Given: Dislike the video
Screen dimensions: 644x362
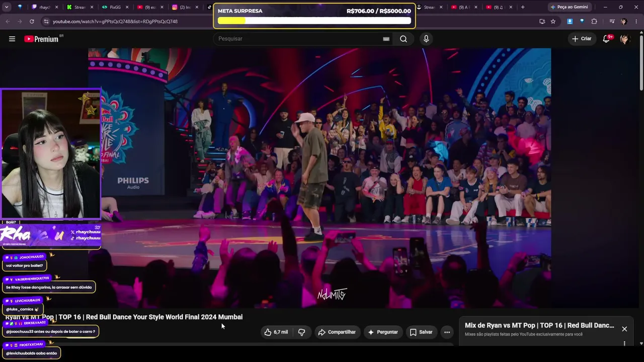Looking at the screenshot, I should (x=302, y=332).
